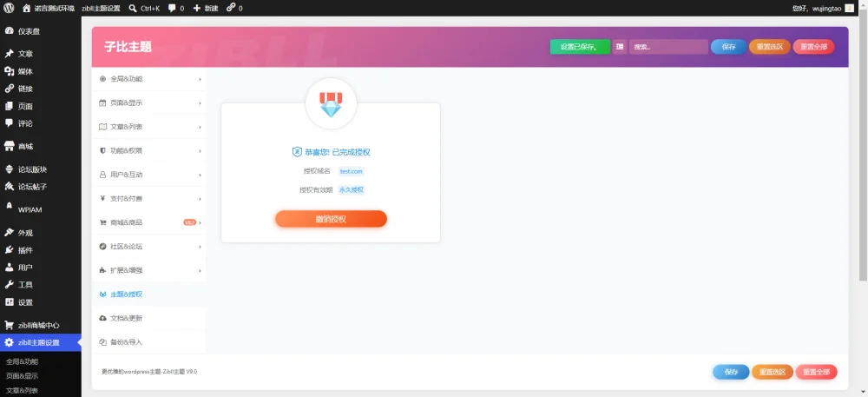Expand 支付&付费 section chevron
Viewport: 868px width, 397px height.
pyautogui.click(x=200, y=199)
